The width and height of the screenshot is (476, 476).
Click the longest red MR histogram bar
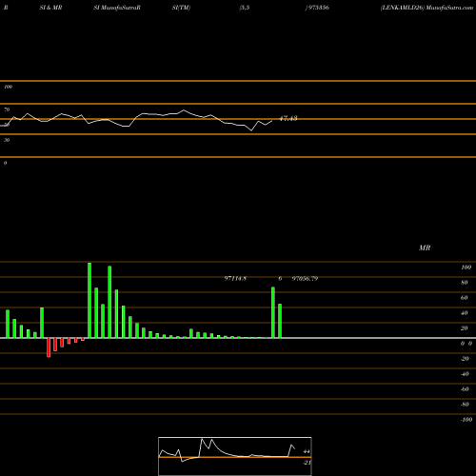click(49, 347)
